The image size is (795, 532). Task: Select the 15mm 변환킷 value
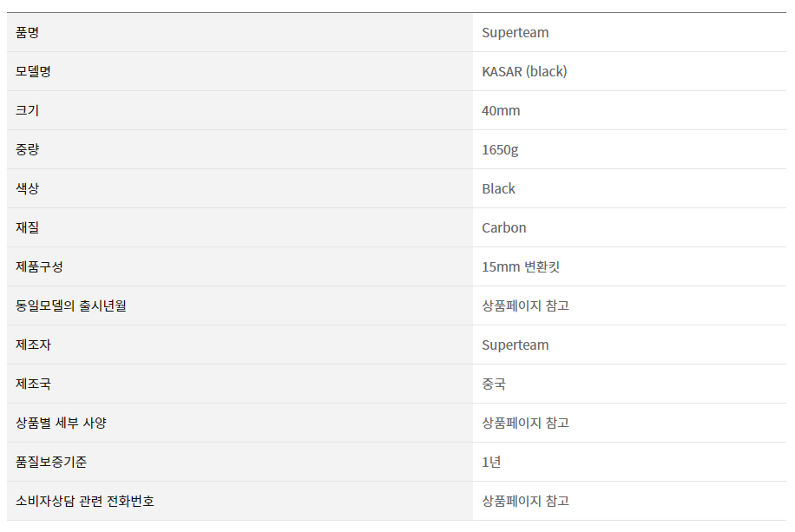point(521,266)
